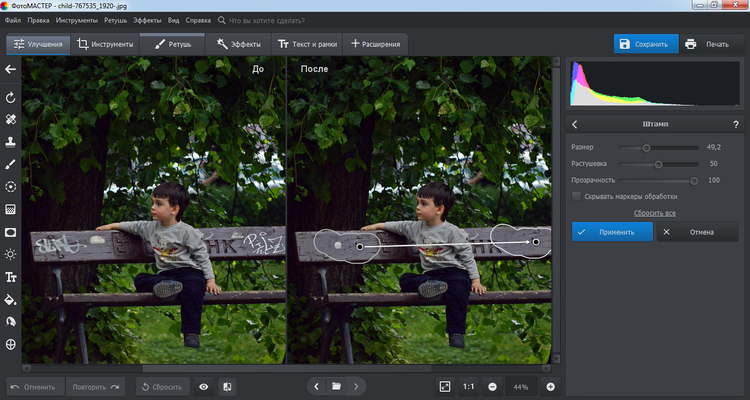The width and height of the screenshot is (750, 400).
Task: Select the healing patch (bandage) tool
Action: [x=11, y=119]
